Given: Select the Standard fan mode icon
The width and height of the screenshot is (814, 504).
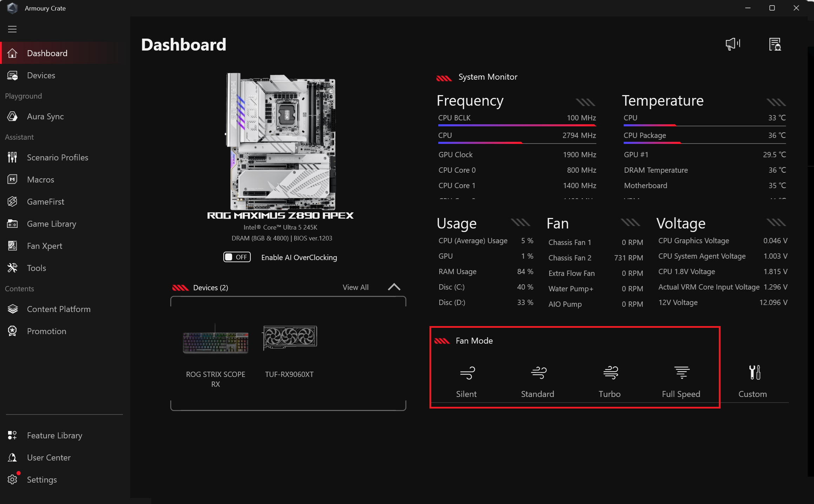Looking at the screenshot, I should 539,373.
